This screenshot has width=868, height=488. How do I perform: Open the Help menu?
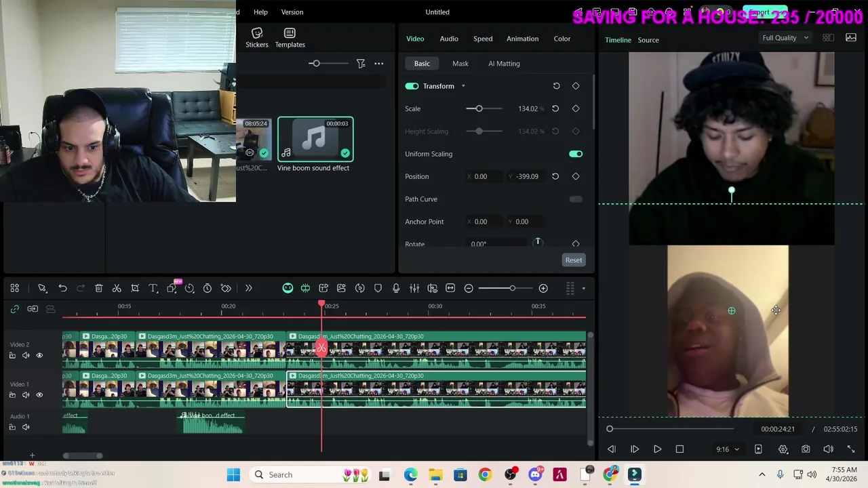[x=260, y=12]
